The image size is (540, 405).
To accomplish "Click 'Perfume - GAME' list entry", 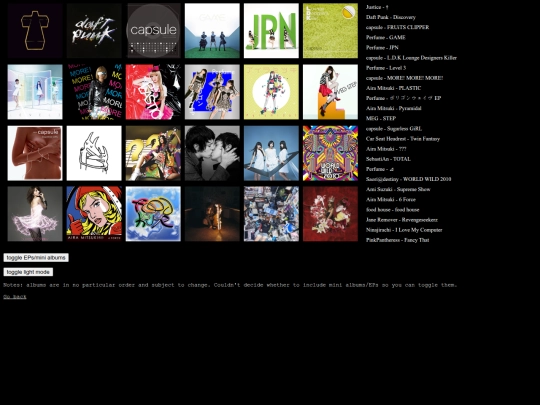I will 386,38.
